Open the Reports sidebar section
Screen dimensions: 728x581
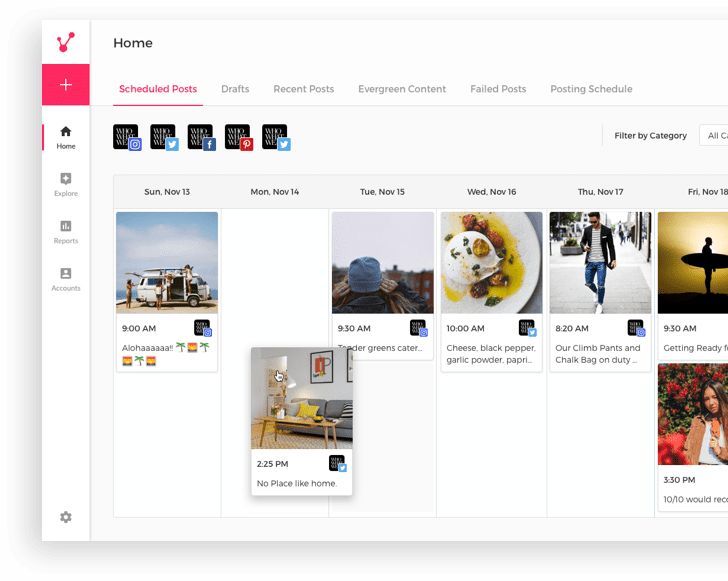pos(65,232)
